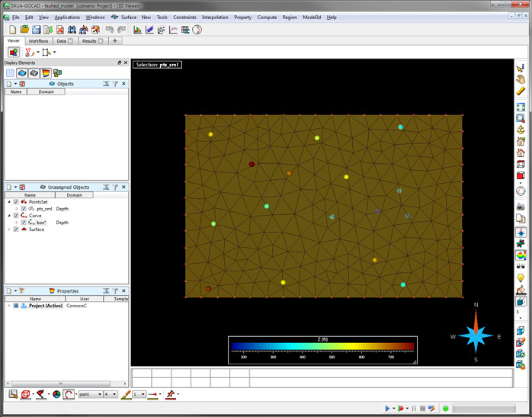The width and height of the screenshot is (532, 417).
Task: Open the Applications menu
Action: point(67,18)
